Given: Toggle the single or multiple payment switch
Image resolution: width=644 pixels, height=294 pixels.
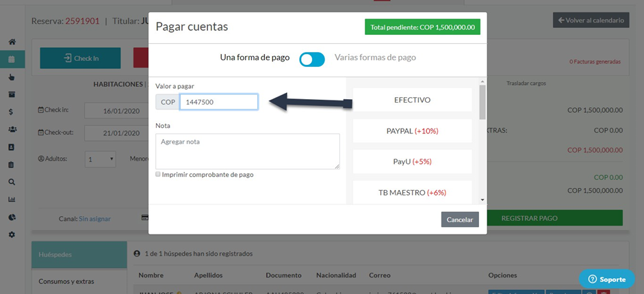Looking at the screenshot, I should pos(312,59).
